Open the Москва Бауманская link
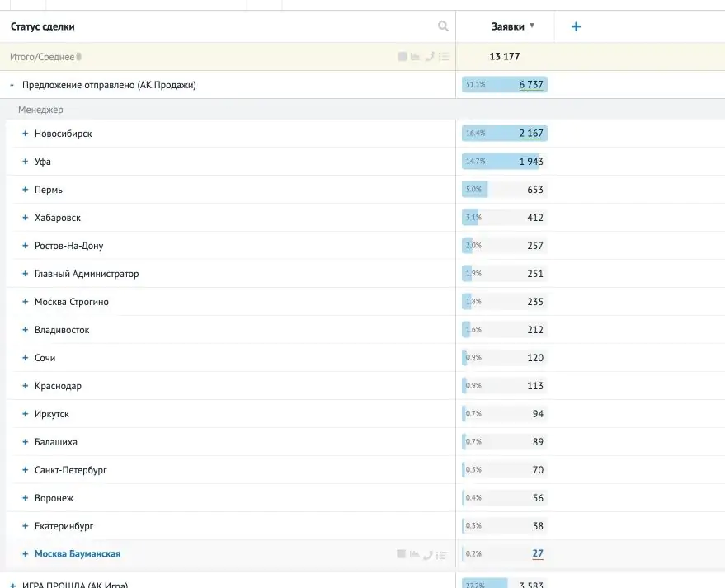The height and width of the screenshot is (588, 725). pyautogui.click(x=78, y=554)
